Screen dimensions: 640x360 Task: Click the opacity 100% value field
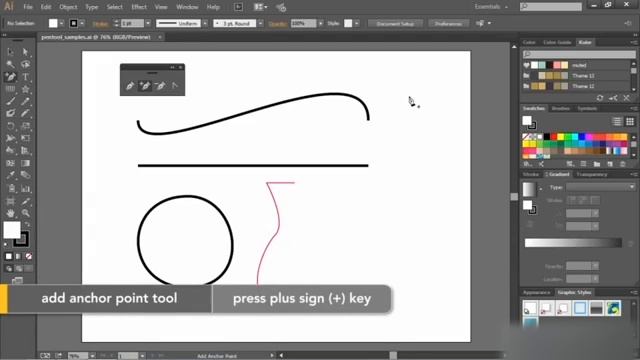pos(303,24)
